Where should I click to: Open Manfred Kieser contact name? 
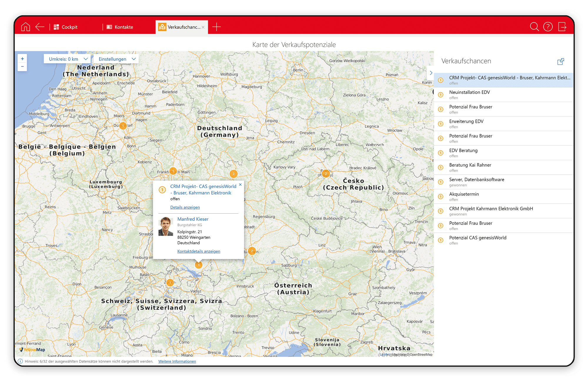193,219
